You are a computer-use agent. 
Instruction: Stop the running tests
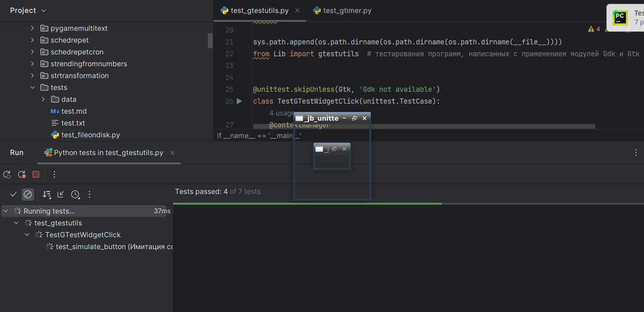(36, 174)
